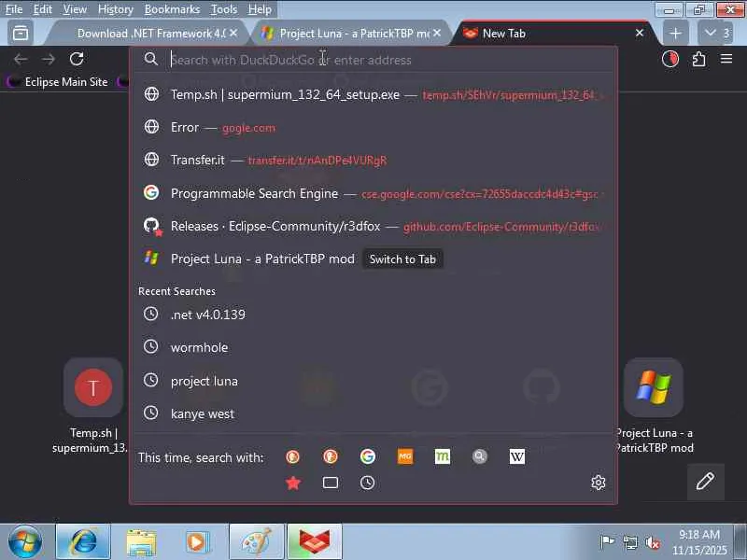Screen dimensions: 747x560
Task: Go forward with the forward arrow
Action: [49, 59]
